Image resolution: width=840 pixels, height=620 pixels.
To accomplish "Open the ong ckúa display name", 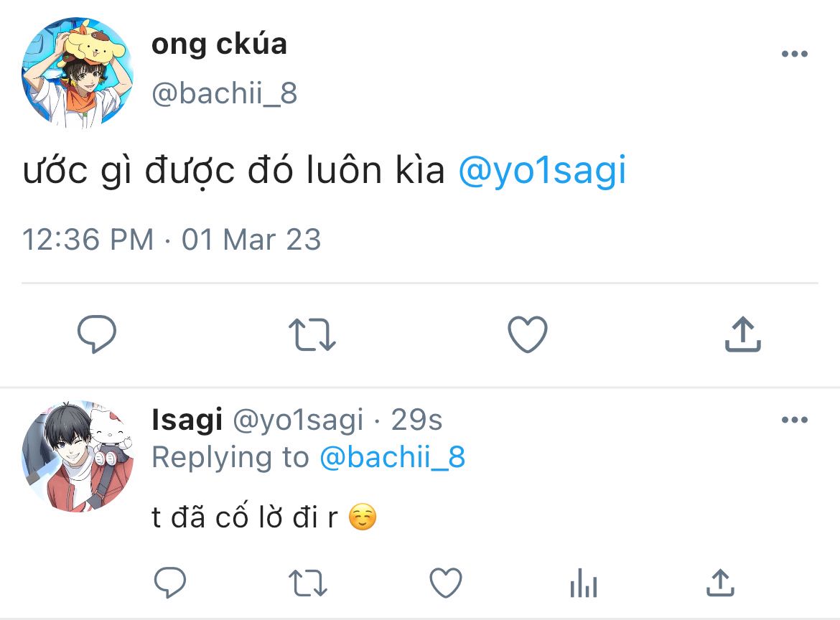I will click(219, 45).
